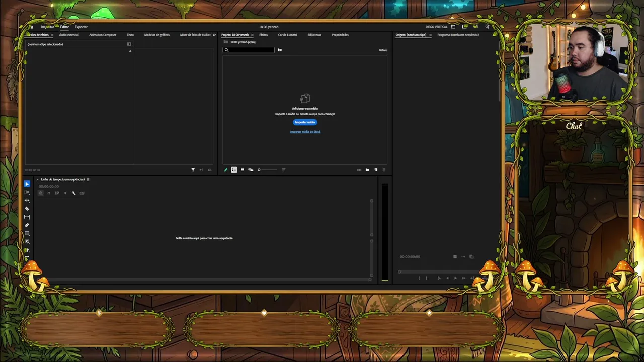Adjust the Project panel thumbnail zoom slider
Screen dimensions: 644x362
tap(267, 170)
